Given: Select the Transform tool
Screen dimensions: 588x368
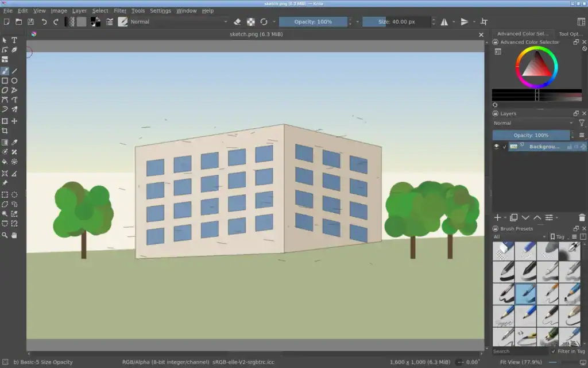Looking at the screenshot, I should pyautogui.click(x=5, y=121).
